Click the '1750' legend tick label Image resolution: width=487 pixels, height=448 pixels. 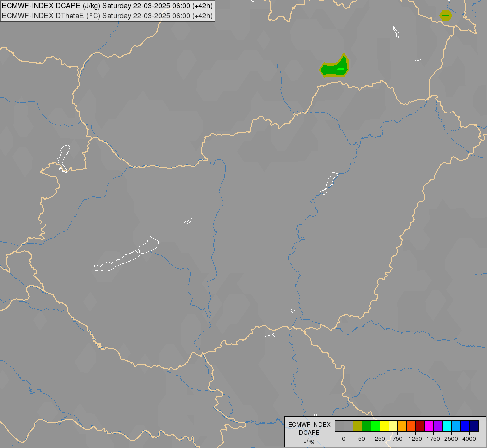point(433,439)
